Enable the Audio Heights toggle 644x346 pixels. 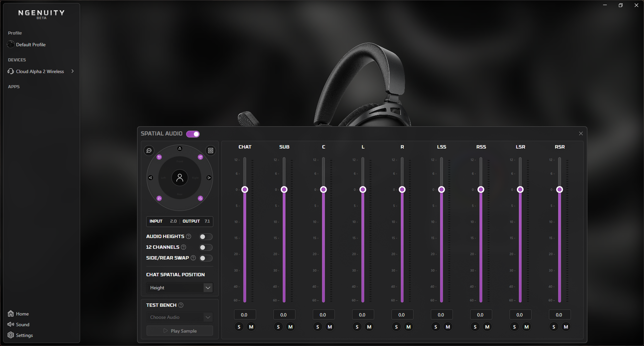(x=206, y=236)
